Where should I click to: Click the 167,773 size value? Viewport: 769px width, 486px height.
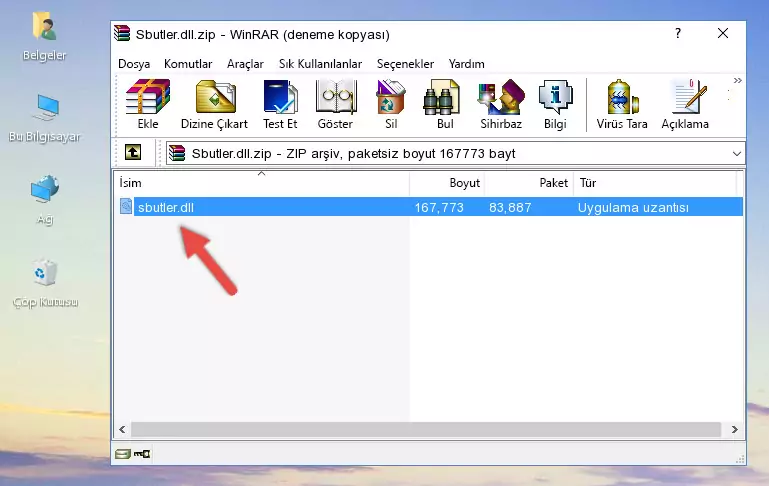439,207
